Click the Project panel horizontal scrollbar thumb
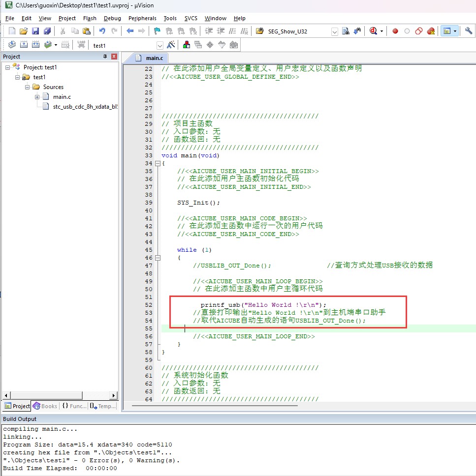Viewport: 476px width, 476px height. coord(46,395)
